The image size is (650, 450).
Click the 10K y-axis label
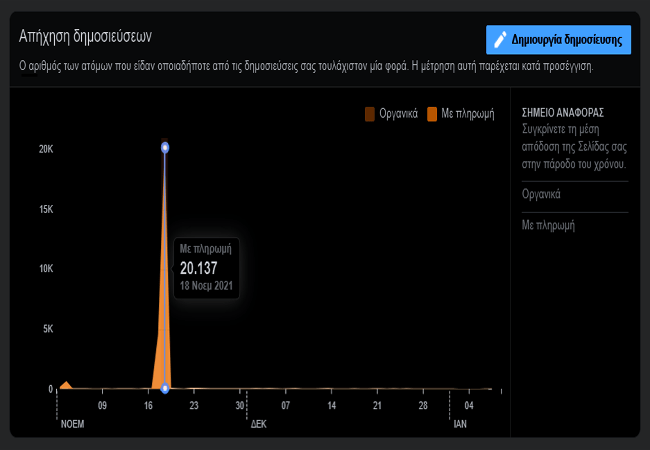click(46, 269)
